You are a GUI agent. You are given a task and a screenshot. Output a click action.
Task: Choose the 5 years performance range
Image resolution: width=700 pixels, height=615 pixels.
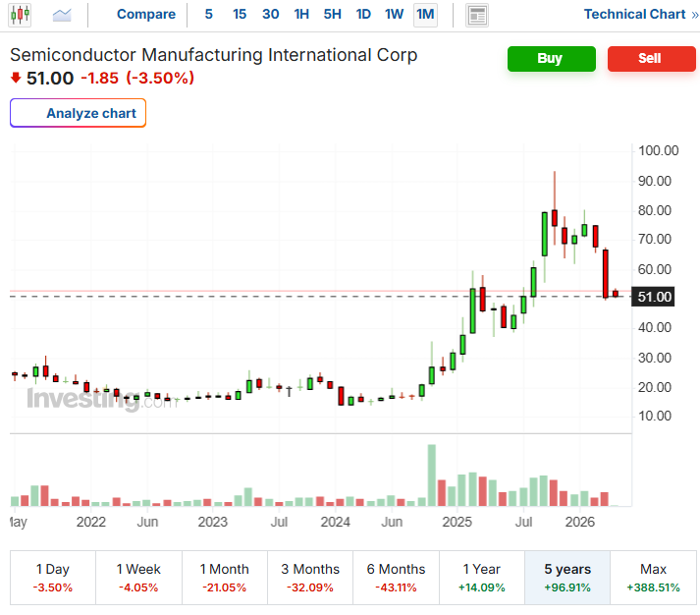coord(567,578)
